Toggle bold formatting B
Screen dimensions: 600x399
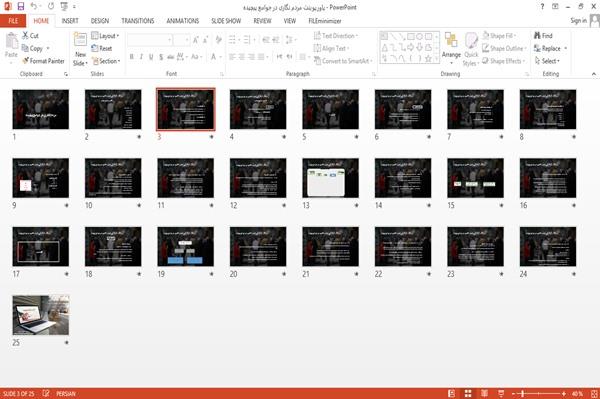coord(131,57)
